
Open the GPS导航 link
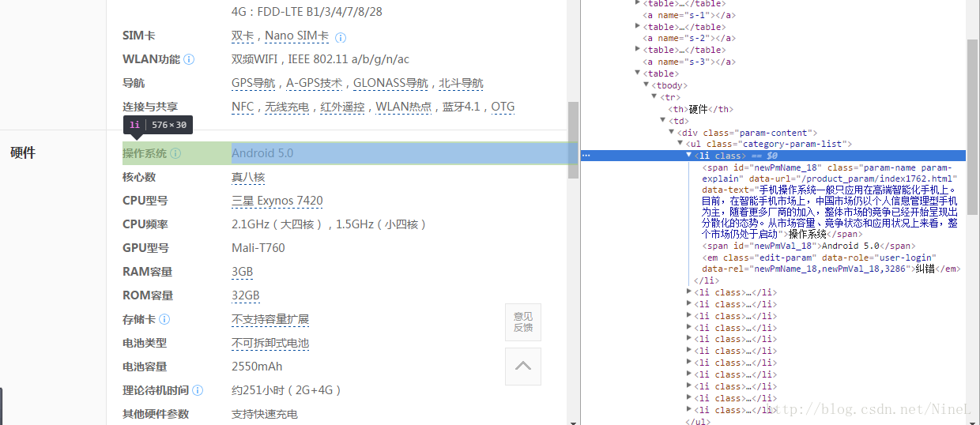coord(254,83)
